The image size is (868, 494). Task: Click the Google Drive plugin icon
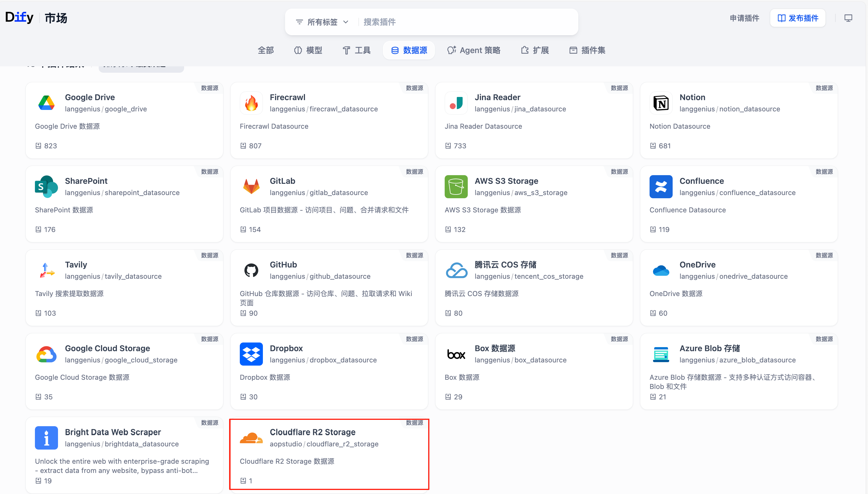[x=46, y=103]
